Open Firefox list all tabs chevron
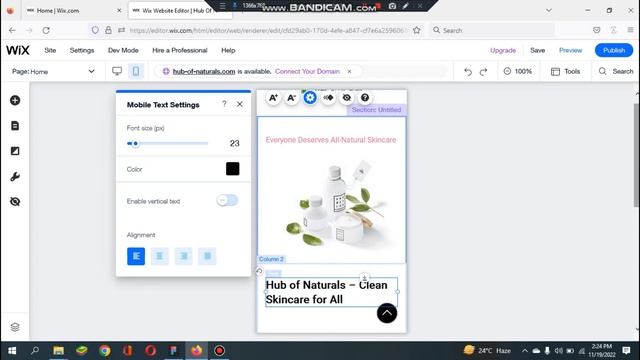This screenshot has width=640, height=360. coord(549,10)
